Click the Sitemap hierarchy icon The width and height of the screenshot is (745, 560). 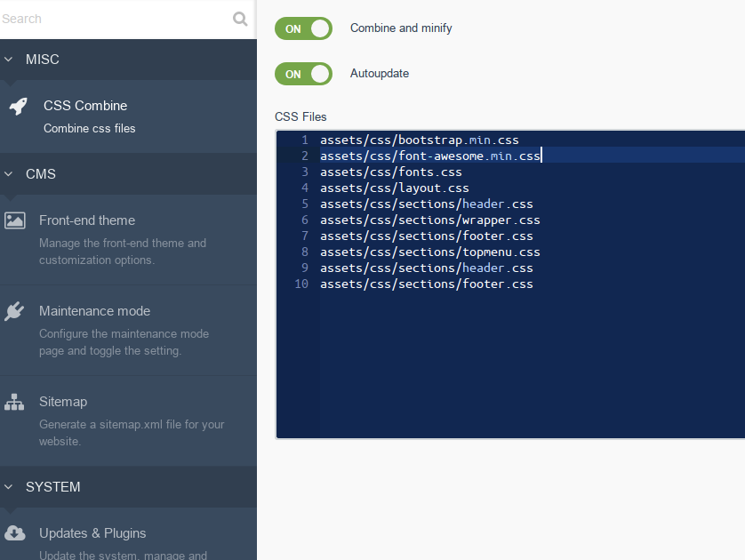[x=14, y=402]
